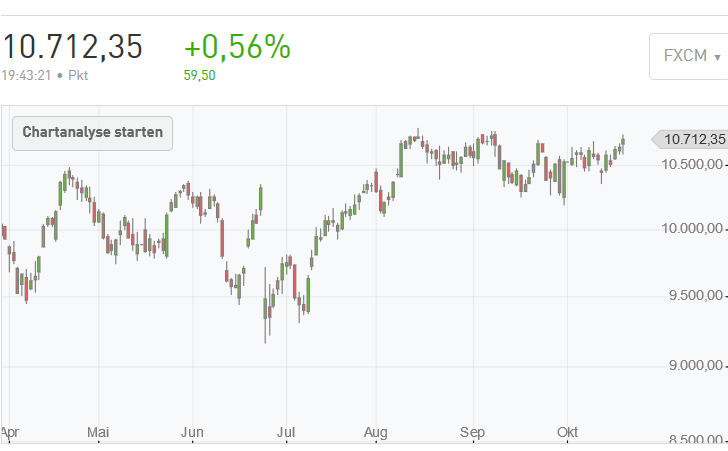Pick the Sep month label
Screen dimensions: 728x451
[472, 432]
